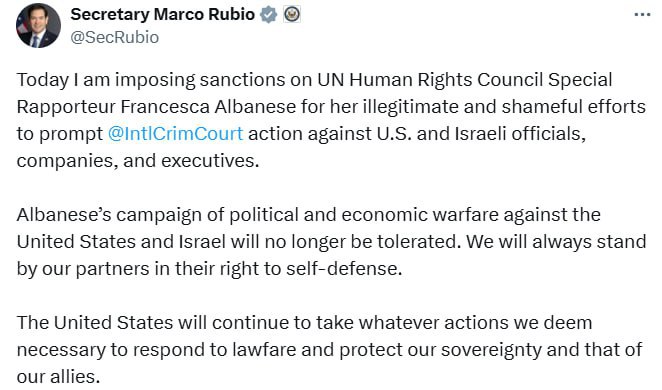The width and height of the screenshot is (662, 390).
Task: Click the paragraph starting 'The United States will continue'
Action: click(x=329, y=349)
